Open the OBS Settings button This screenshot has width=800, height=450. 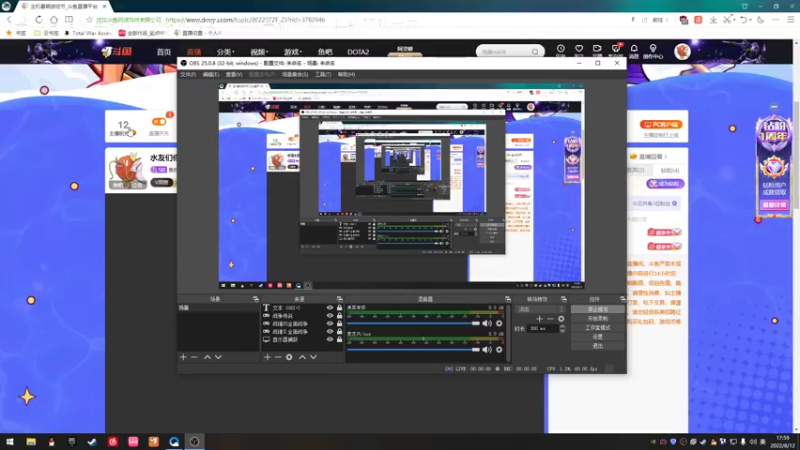point(597,337)
